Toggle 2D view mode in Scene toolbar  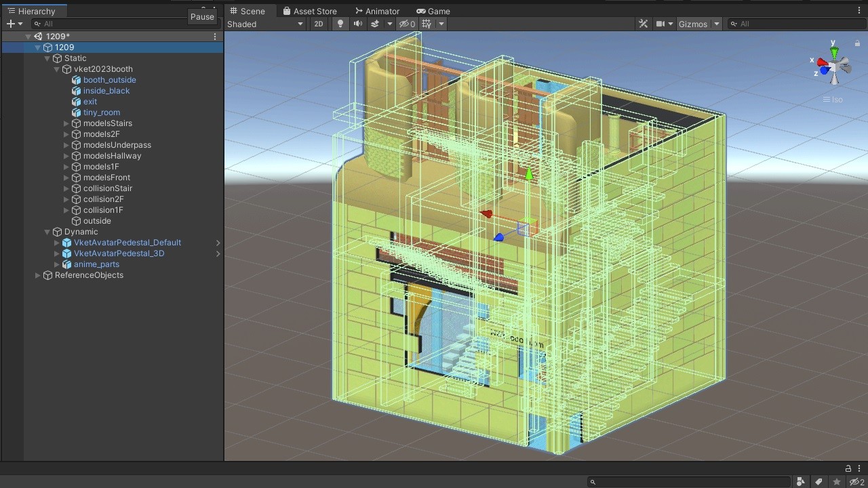coord(318,24)
